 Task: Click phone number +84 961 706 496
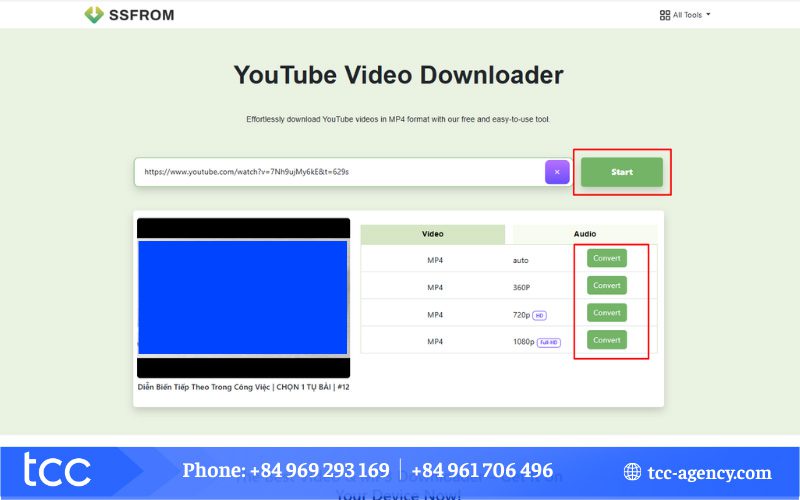[x=482, y=470]
